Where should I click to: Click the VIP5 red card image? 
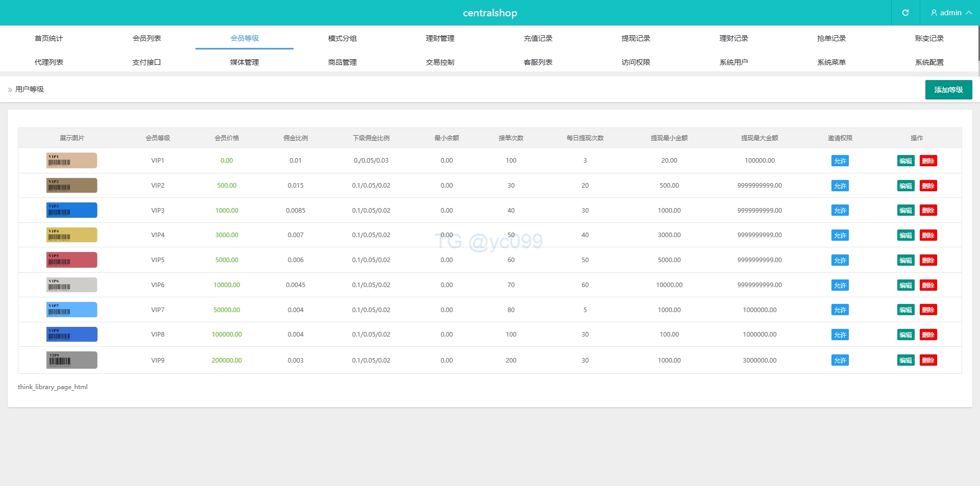[x=71, y=260]
